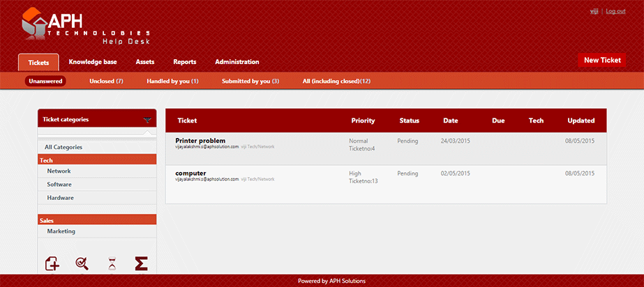644x287 pixels.
Task: Open the Knowledge base tab
Action: coord(93,62)
